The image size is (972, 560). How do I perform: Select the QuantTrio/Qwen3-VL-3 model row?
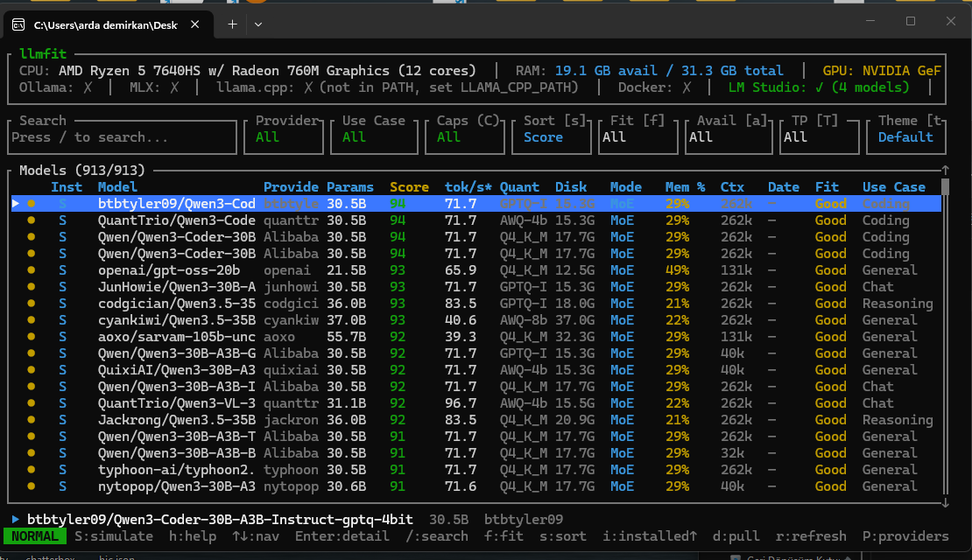tap(476, 403)
